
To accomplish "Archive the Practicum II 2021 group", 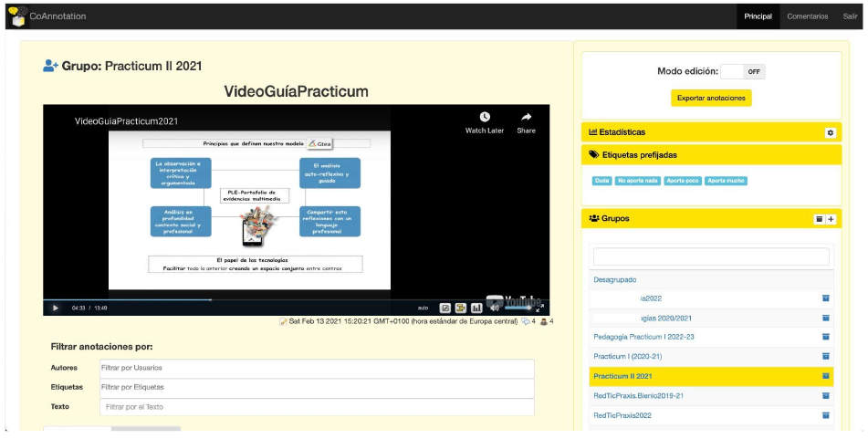I will [825, 376].
